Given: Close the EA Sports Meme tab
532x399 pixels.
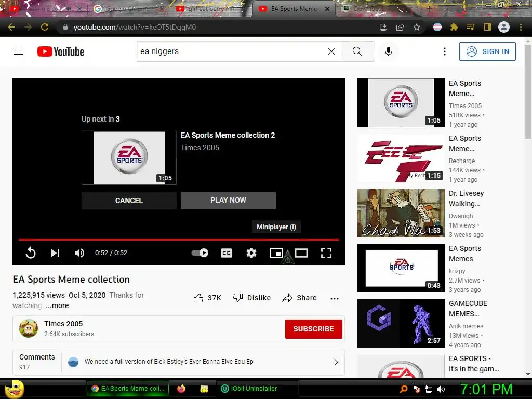Looking at the screenshot, I should (327, 9).
